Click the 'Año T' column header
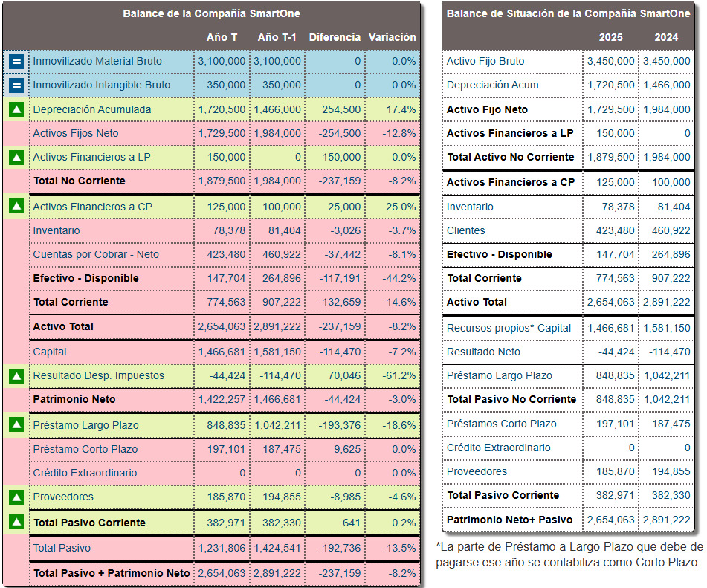 pos(222,37)
